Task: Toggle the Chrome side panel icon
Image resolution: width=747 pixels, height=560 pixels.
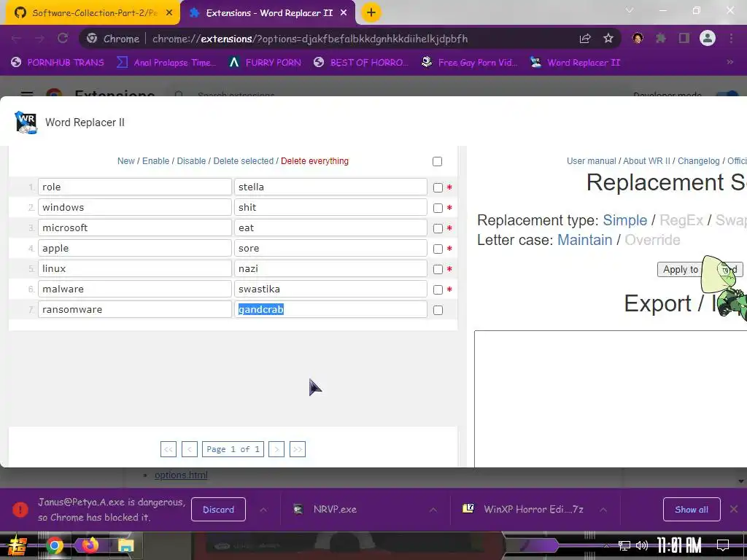Action: tap(684, 39)
